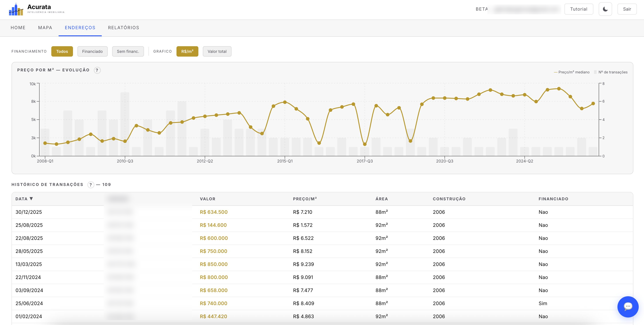Sort the table by the PREÇO/M² header

[x=305, y=199]
